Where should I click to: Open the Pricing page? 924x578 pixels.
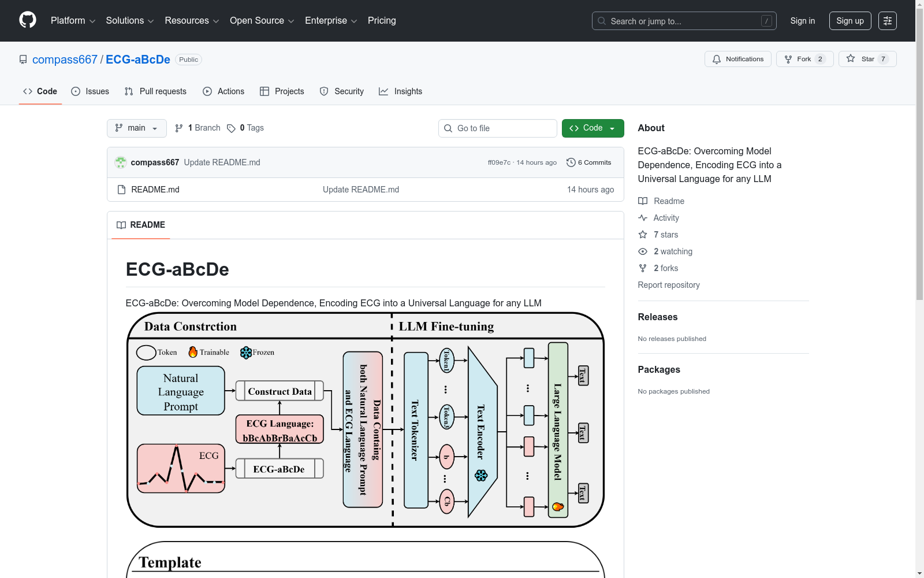[382, 21]
